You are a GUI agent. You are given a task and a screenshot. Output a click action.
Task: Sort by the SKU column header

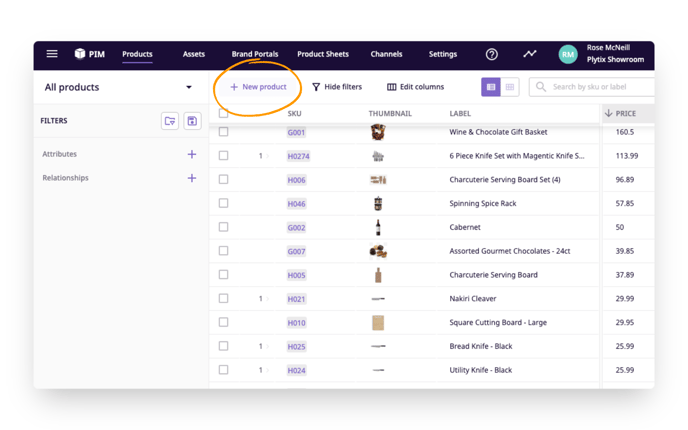294,114
